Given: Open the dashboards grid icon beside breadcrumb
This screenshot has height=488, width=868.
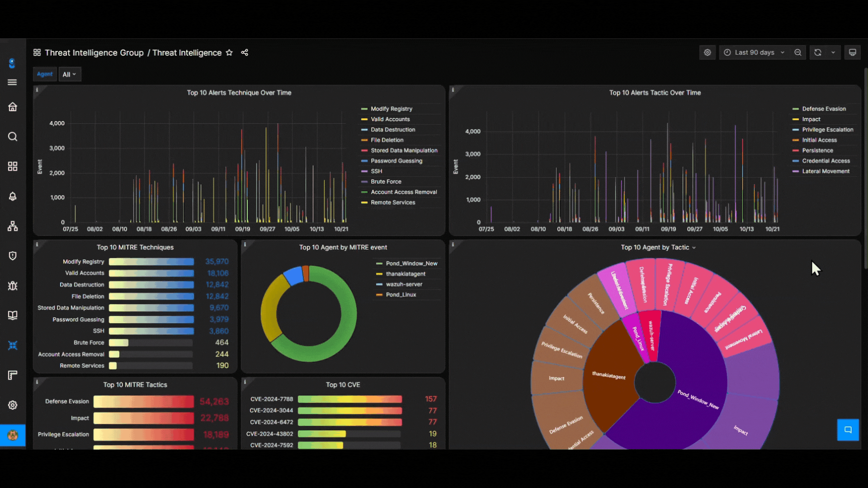Looking at the screenshot, I should (37, 52).
